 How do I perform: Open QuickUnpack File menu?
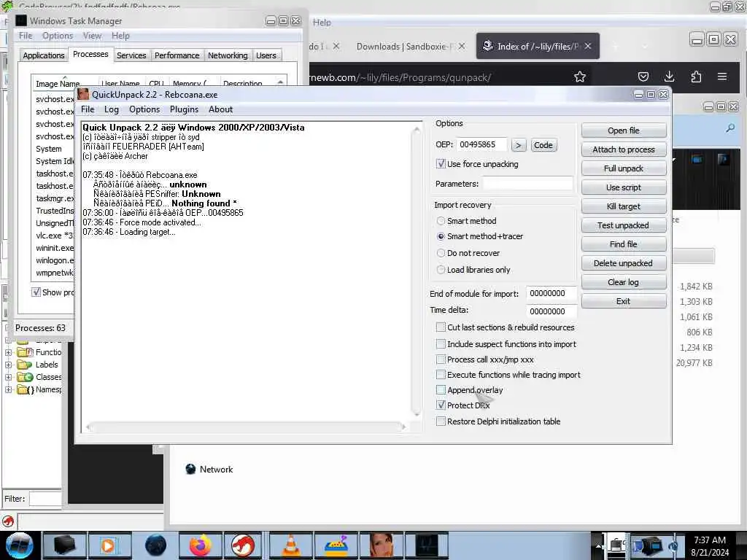pyautogui.click(x=88, y=109)
